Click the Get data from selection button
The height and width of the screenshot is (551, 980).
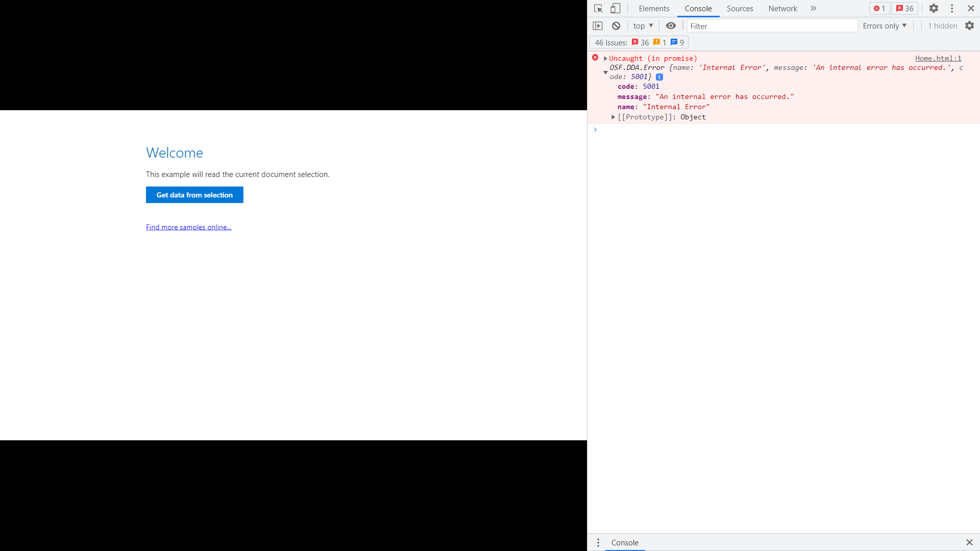(x=194, y=195)
